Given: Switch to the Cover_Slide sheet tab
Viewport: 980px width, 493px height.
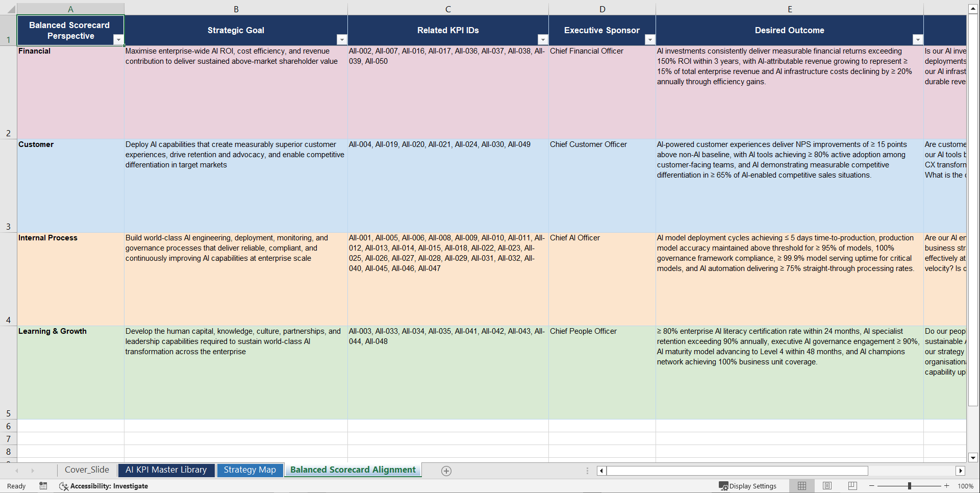Looking at the screenshot, I should tap(87, 470).
